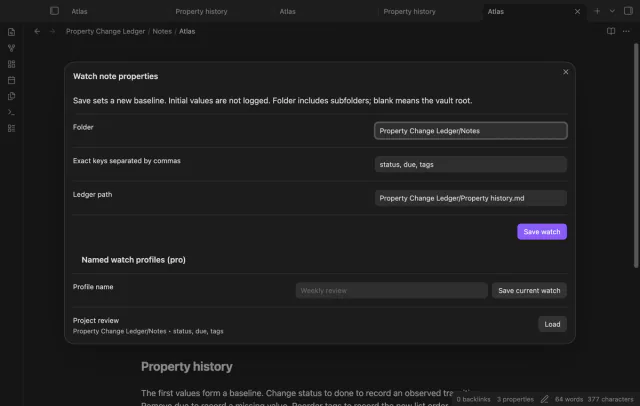
Task: Click the Ledger path input field
Action: (471, 198)
